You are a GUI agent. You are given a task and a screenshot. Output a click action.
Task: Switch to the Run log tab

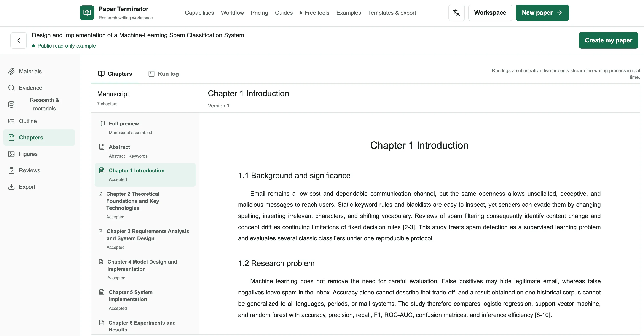tap(164, 74)
